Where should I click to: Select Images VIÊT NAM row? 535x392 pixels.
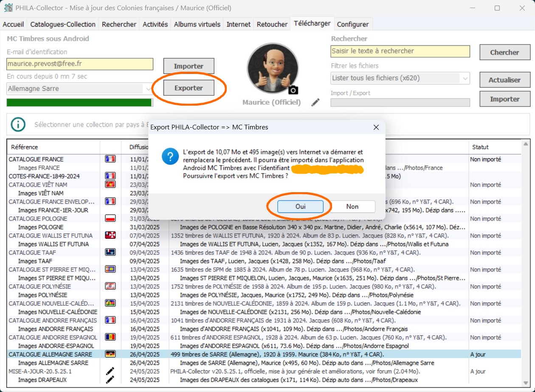click(x=265, y=193)
